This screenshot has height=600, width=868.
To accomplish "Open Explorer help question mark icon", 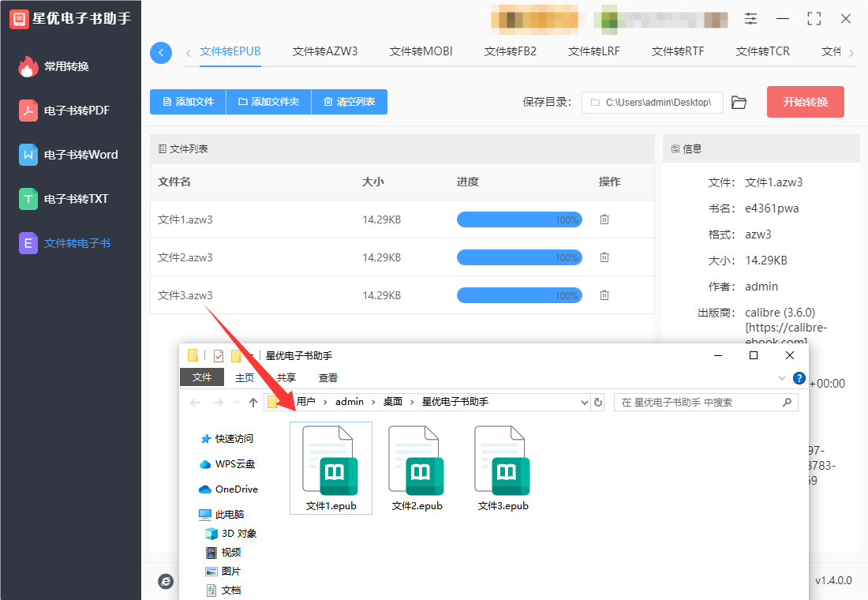I will click(799, 378).
